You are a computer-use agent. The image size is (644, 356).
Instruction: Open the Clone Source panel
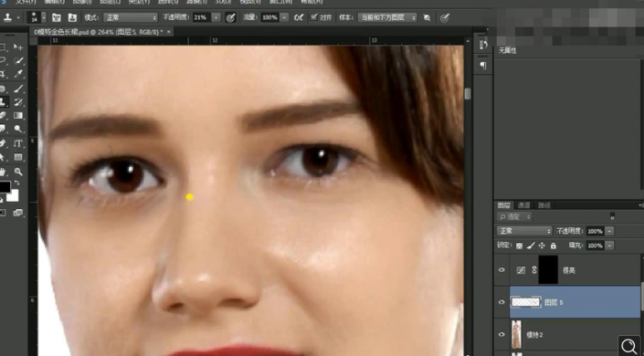pos(72,17)
